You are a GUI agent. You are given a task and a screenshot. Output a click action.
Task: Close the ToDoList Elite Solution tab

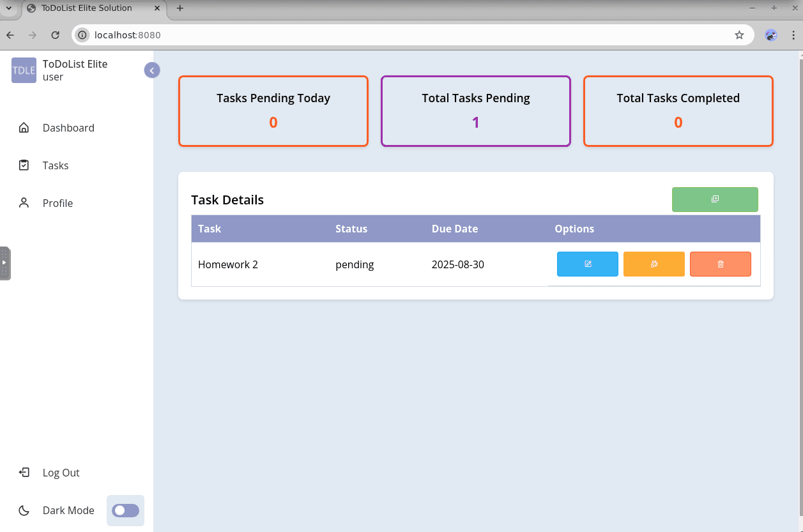tap(157, 8)
